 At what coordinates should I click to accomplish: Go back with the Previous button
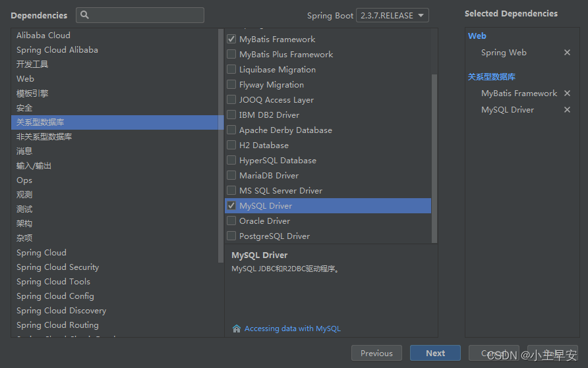pos(376,353)
